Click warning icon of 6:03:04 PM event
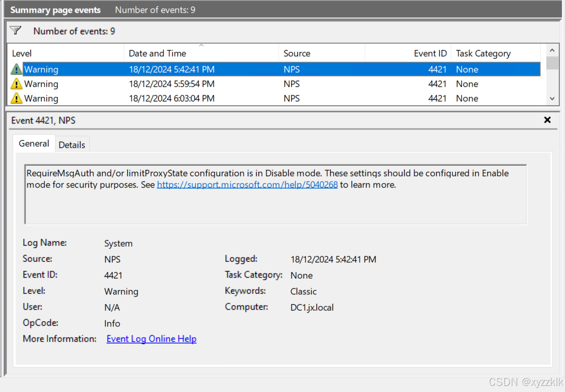 pos(16,98)
